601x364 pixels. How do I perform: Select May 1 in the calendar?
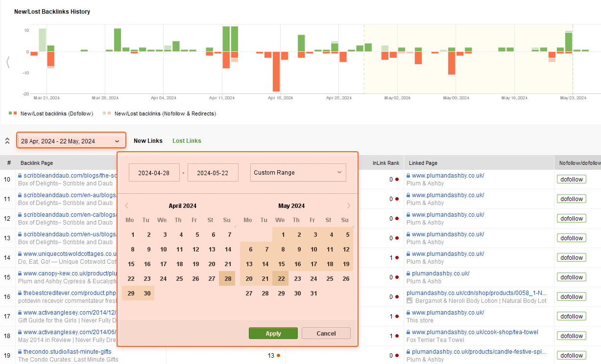pyautogui.click(x=283, y=235)
